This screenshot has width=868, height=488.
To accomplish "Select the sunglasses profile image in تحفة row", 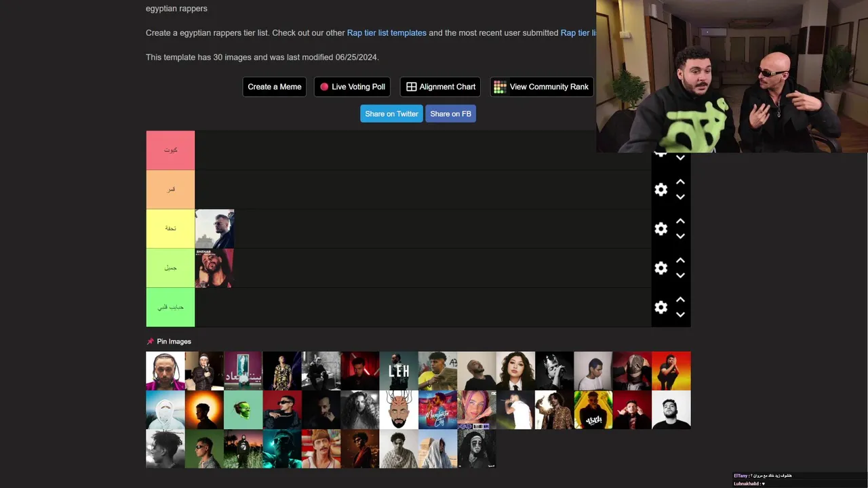I will tap(214, 229).
